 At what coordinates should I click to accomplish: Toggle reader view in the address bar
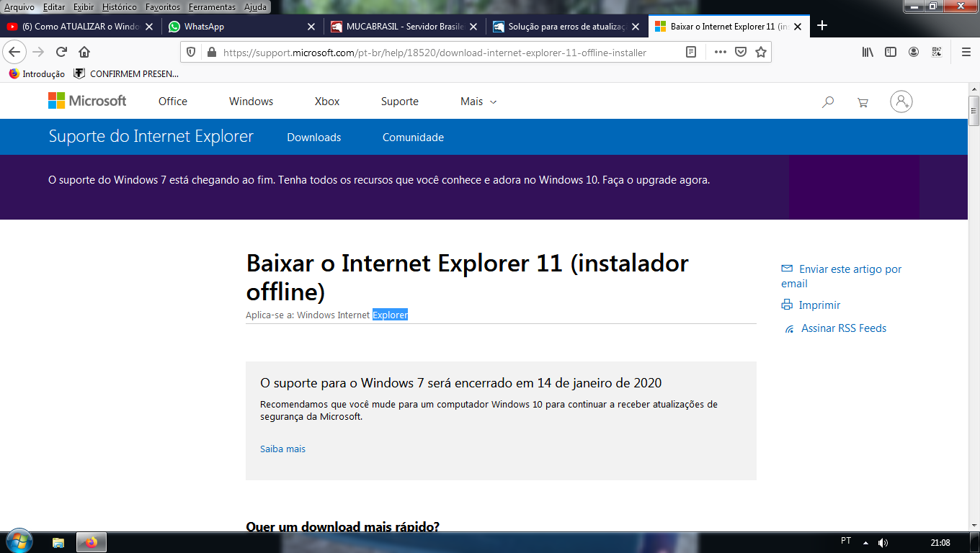coord(691,52)
